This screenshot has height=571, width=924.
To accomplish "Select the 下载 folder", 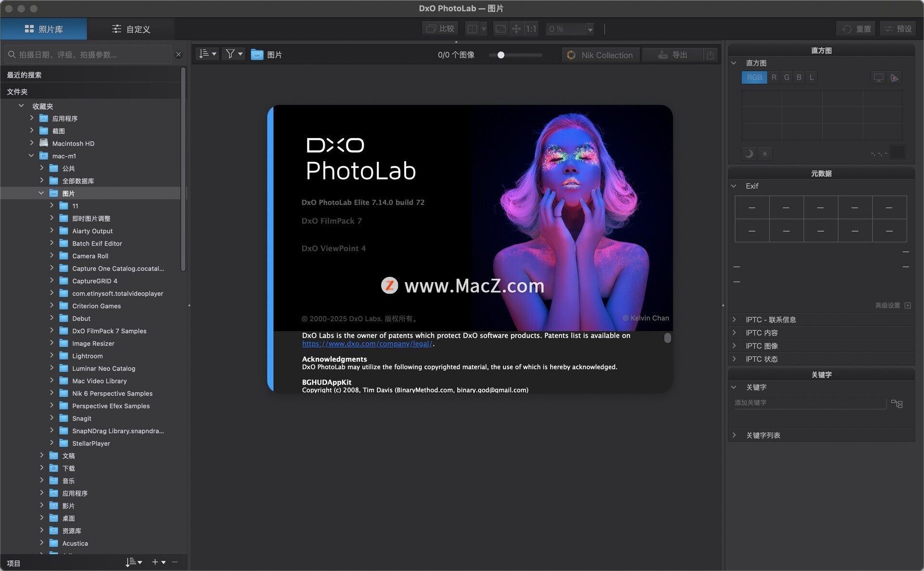I will (x=68, y=468).
